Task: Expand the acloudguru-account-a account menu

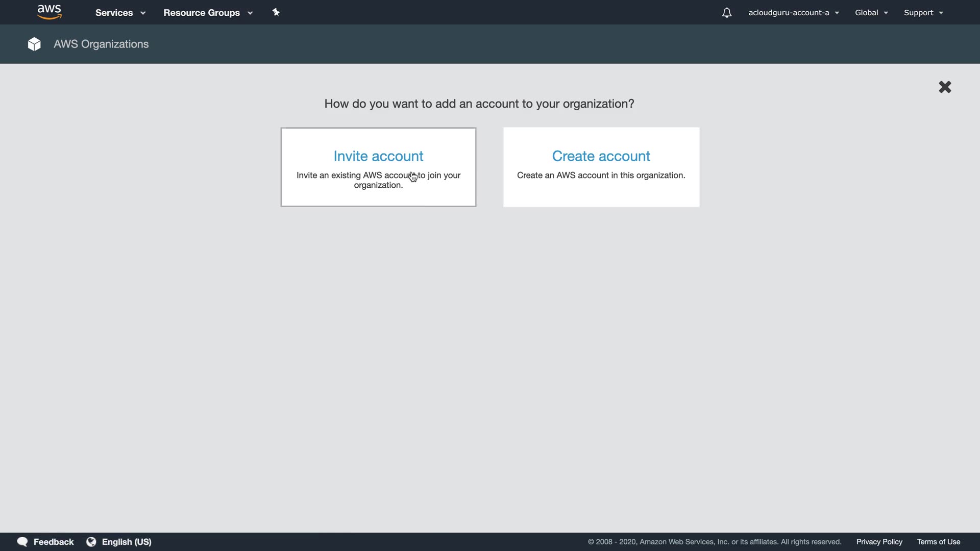Action: tap(794, 13)
